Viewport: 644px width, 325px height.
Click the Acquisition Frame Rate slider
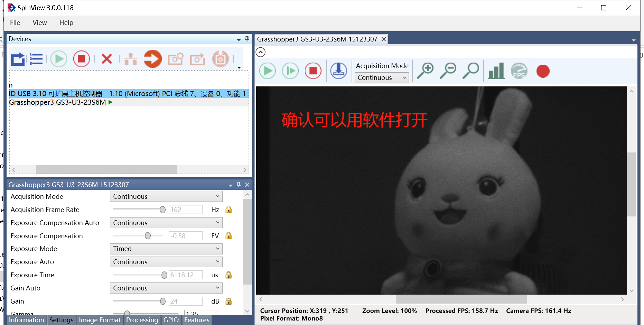[139, 210]
